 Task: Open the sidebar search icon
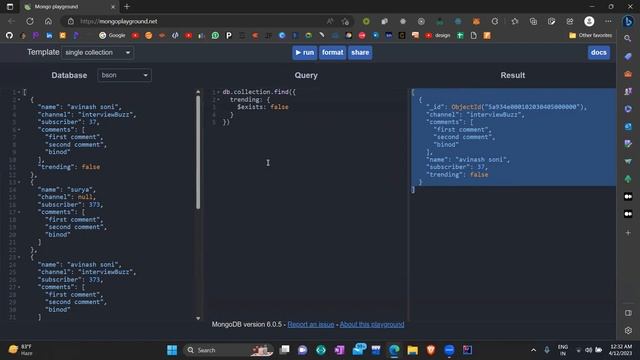tap(628, 39)
